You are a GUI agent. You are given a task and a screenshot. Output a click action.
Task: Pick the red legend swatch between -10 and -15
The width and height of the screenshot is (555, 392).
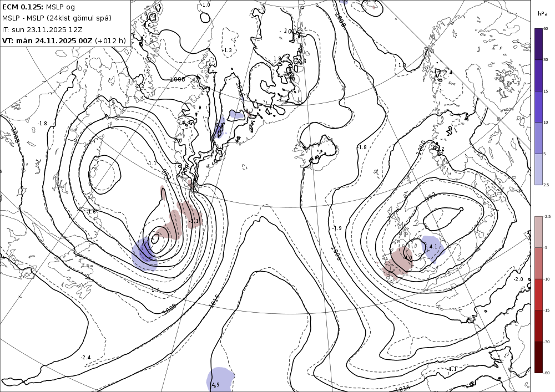pos(538,294)
